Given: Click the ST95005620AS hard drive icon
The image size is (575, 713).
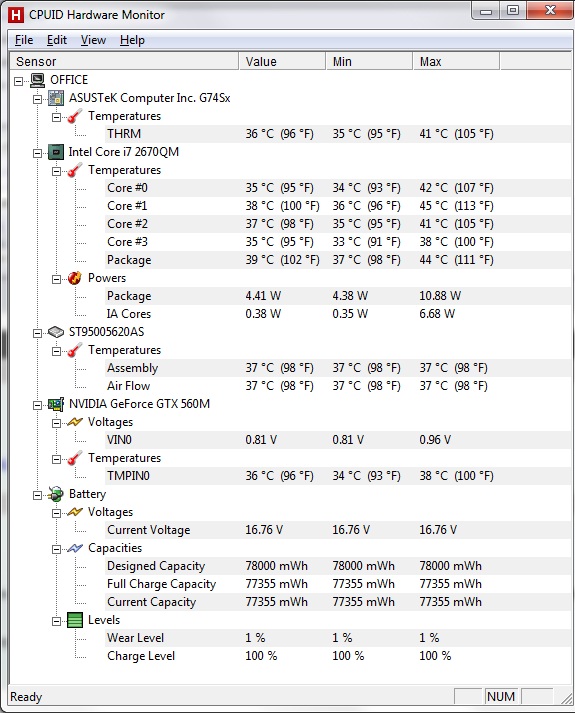Looking at the screenshot, I should pos(56,332).
